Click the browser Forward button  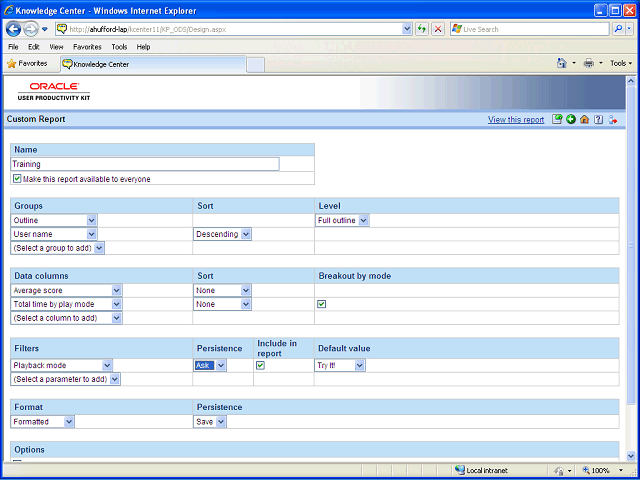coord(31,29)
